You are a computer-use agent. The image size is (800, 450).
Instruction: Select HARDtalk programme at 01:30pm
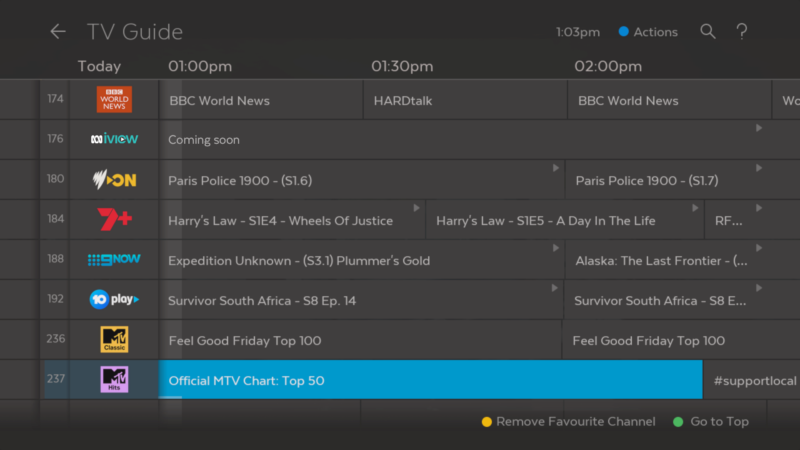[x=465, y=100]
